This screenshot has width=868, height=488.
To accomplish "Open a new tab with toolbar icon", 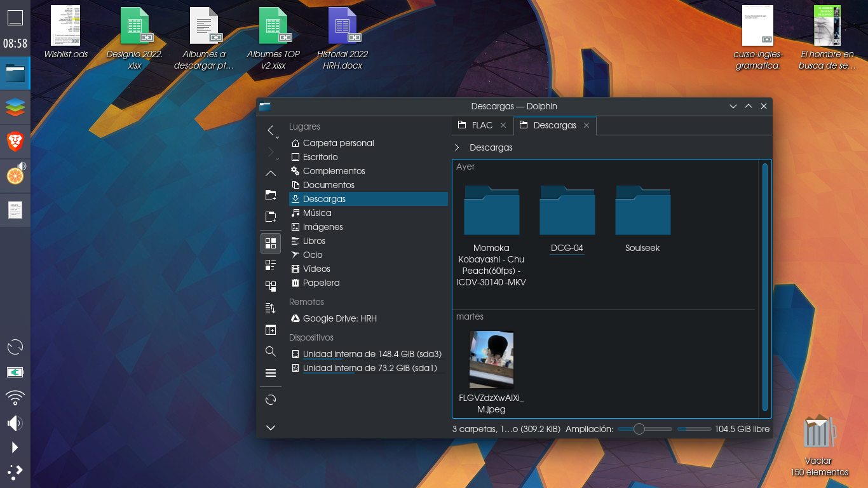I will tap(271, 217).
